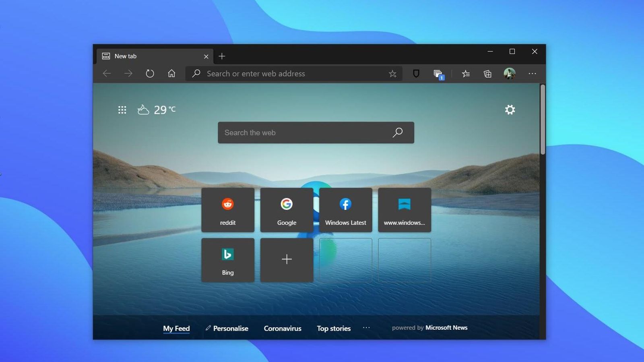Open the extension icon with the badge 1
644x362 pixels.
click(439, 74)
